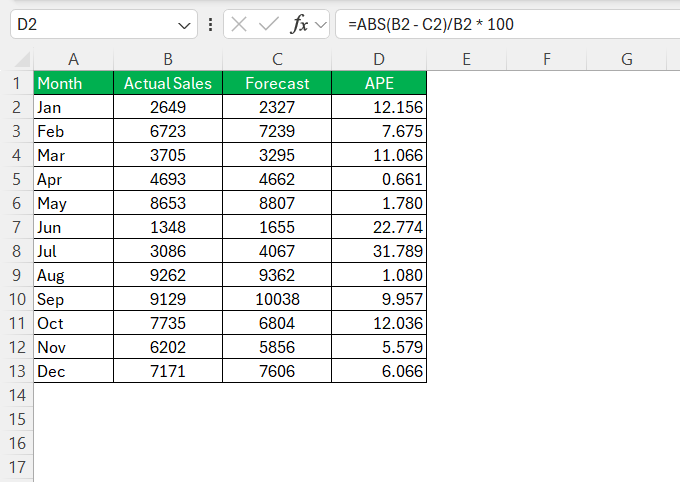The height and width of the screenshot is (482, 680).
Task: Click APE value 0.661
Action: point(379,179)
